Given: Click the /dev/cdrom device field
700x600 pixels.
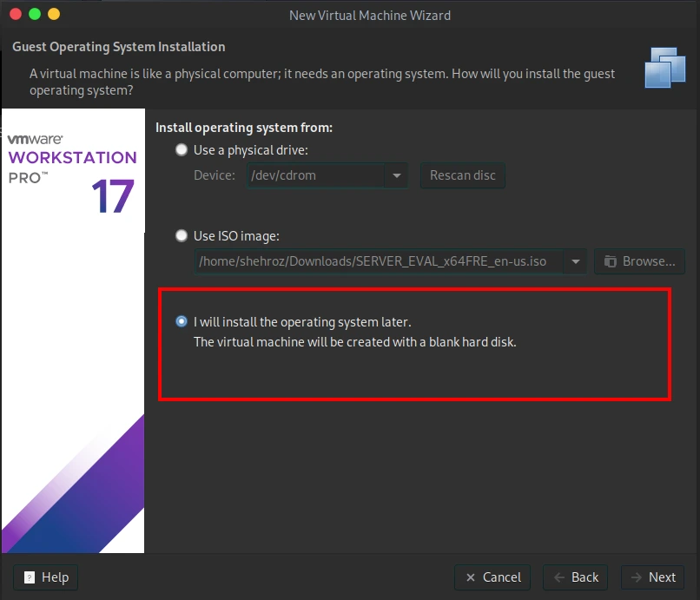Looking at the screenshot, I should click(316, 175).
